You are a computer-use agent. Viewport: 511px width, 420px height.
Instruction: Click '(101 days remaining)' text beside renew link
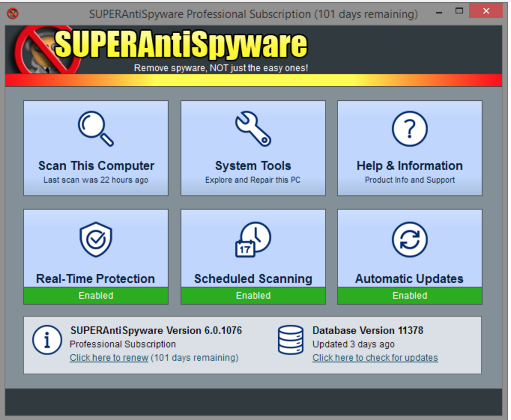[x=195, y=357]
